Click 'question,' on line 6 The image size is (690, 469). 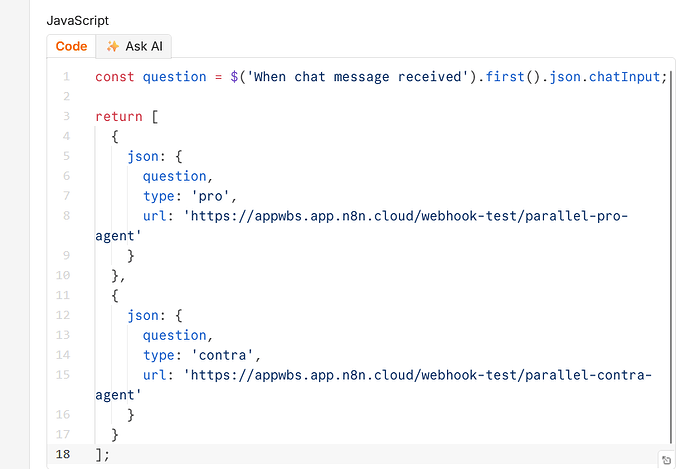(x=178, y=176)
